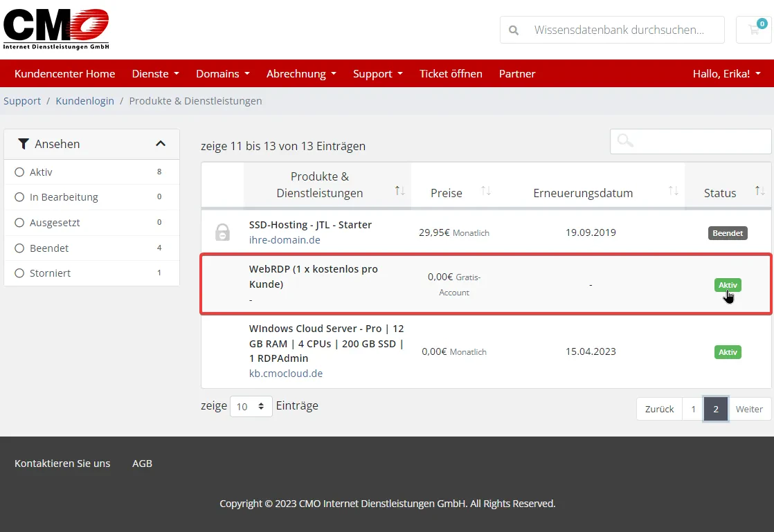
Task: Click the filter funnel icon beside Ansehen
Action: (24, 144)
